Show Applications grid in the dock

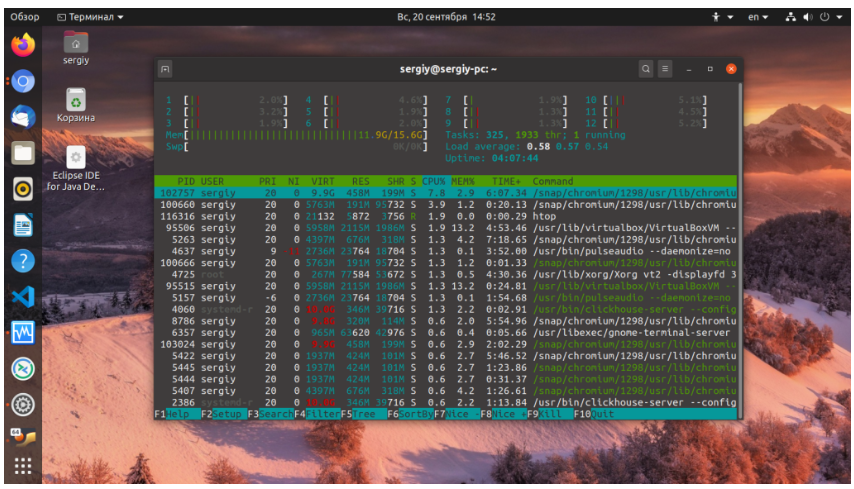[23, 466]
